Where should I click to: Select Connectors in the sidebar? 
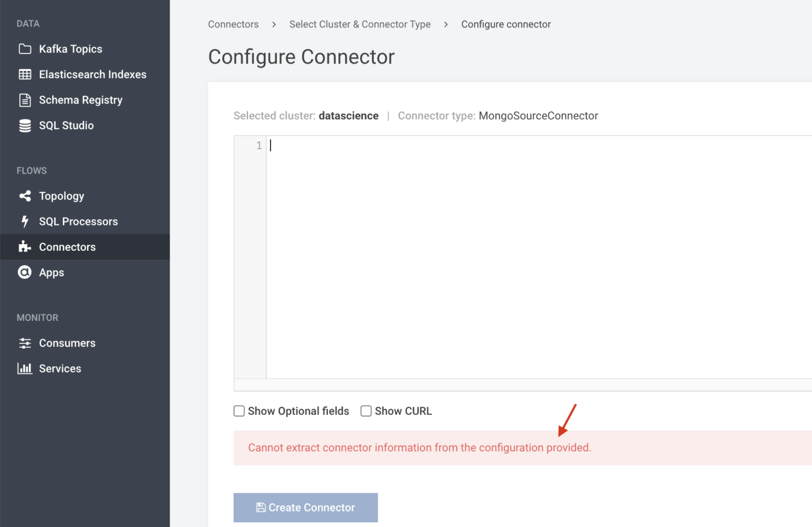click(x=85, y=247)
